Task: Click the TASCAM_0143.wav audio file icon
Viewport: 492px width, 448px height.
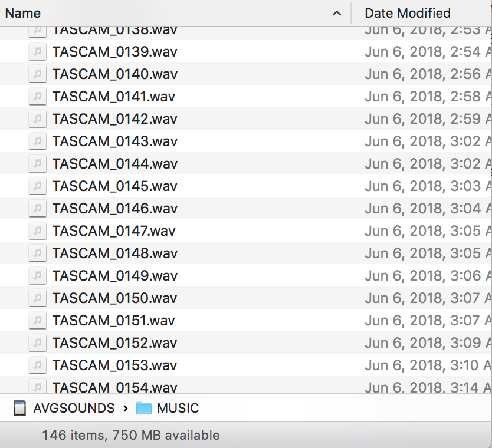Action: (x=37, y=141)
